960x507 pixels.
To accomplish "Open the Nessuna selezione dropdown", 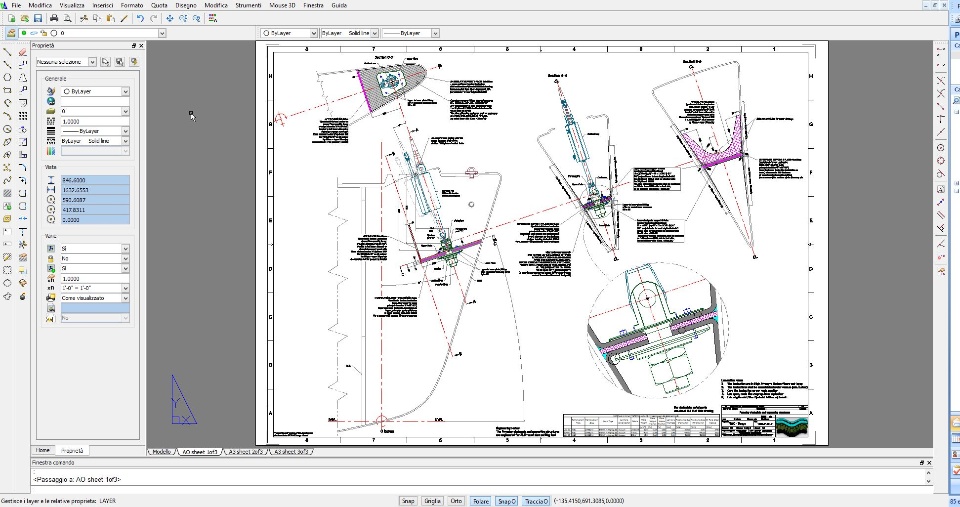I will click(x=92, y=62).
